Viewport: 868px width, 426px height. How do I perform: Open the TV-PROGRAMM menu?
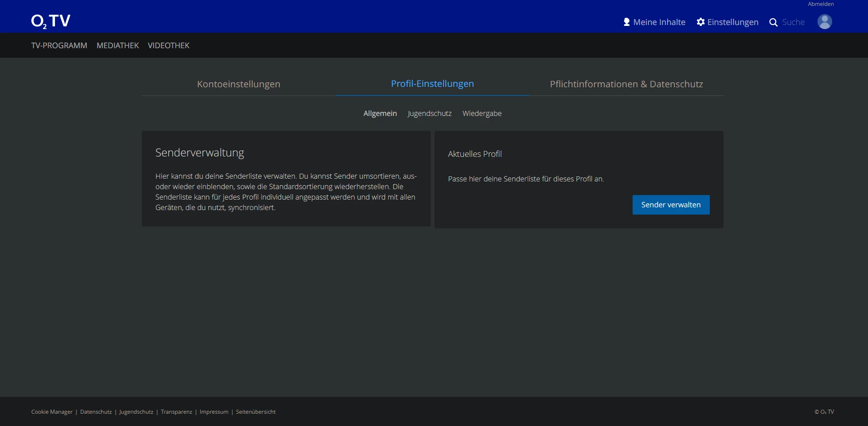pyautogui.click(x=59, y=45)
